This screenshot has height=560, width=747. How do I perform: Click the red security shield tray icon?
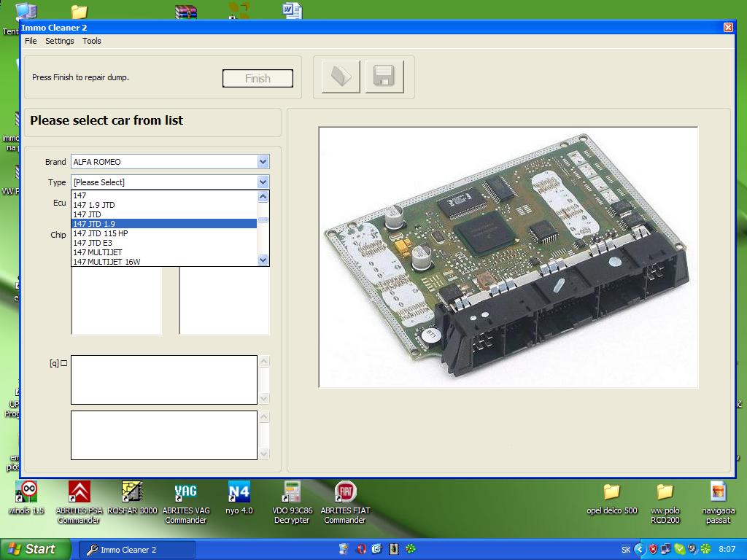click(653, 550)
